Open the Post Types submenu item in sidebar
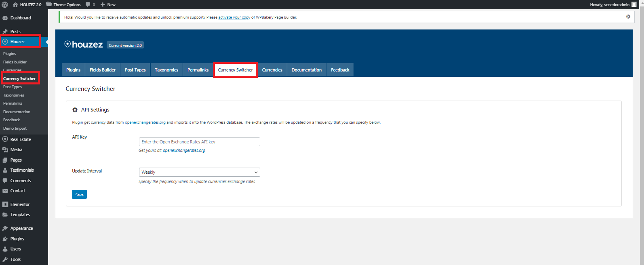The width and height of the screenshot is (644, 265). click(13, 87)
